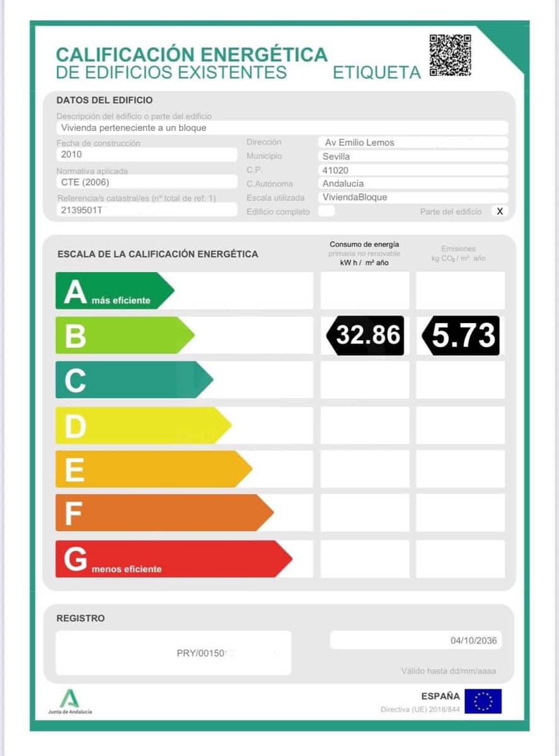Click the European Union flag icon
This screenshot has height=756, width=559.
click(x=483, y=701)
